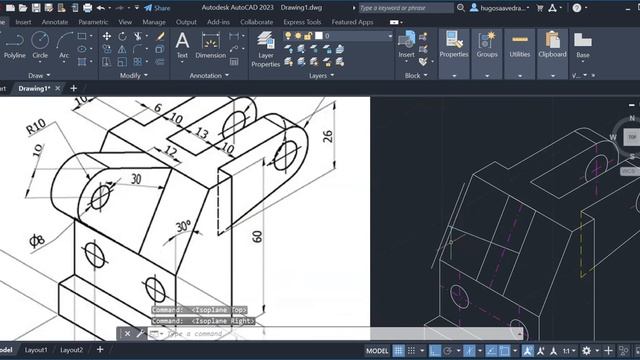This screenshot has height=360, width=640.
Task: Click the Share button
Action: tap(157, 8)
